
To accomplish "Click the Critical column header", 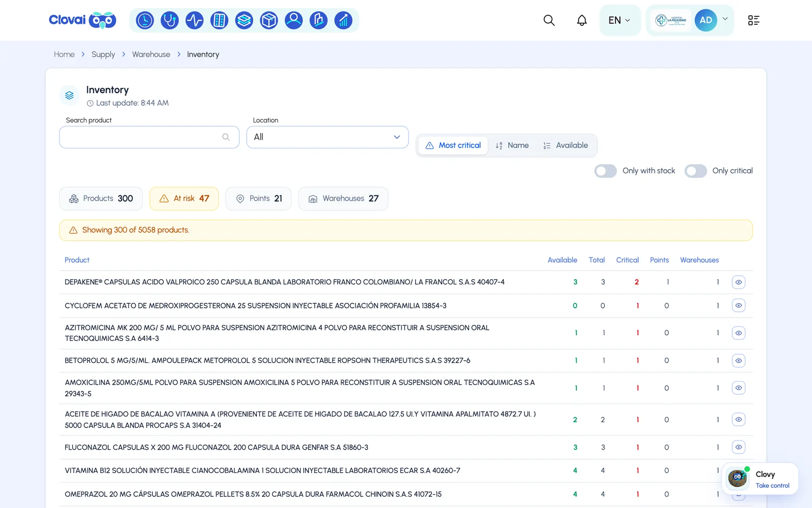I will (627, 260).
